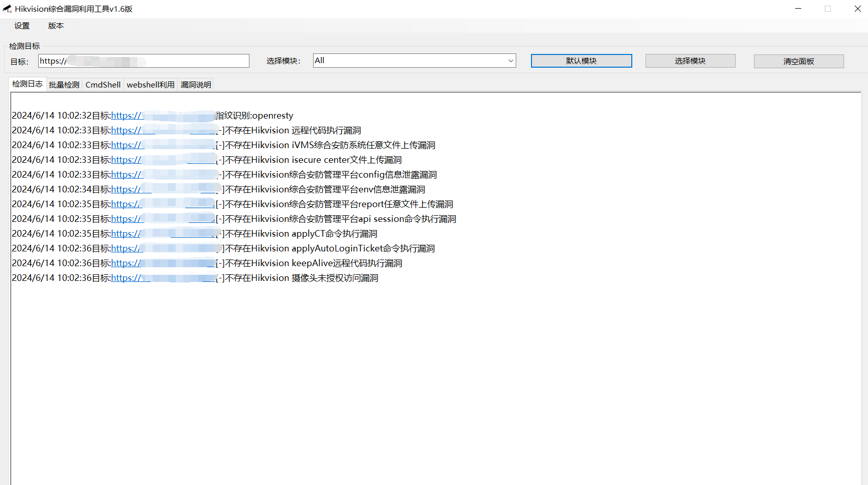Open the 设置 menu
The image size is (868, 485).
[x=22, y=26]
